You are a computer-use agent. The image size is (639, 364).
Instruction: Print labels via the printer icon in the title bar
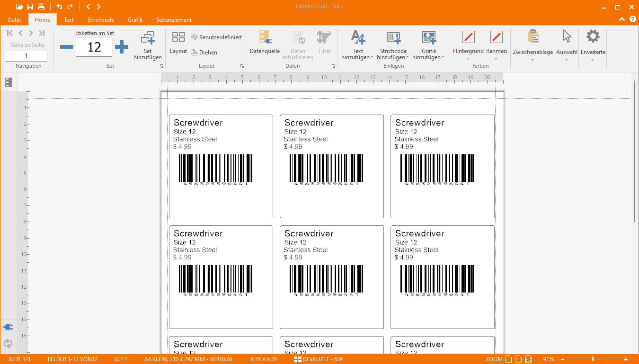41,7
